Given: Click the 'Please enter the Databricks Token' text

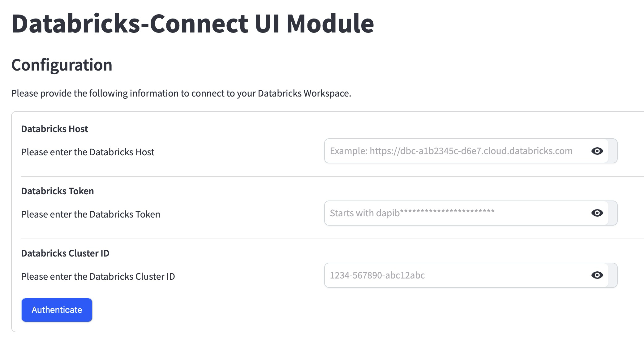Looking at the screenshot, I should pyautogui.click(x=90, y=214).
